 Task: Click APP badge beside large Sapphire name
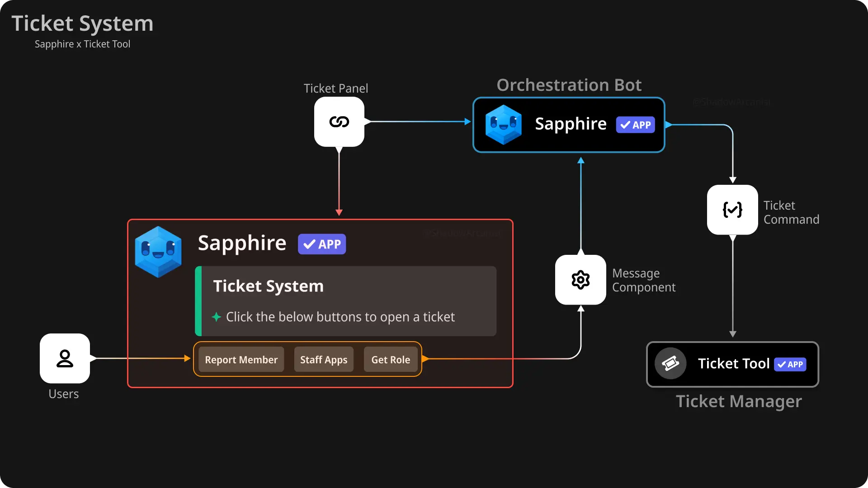point(322,244)
